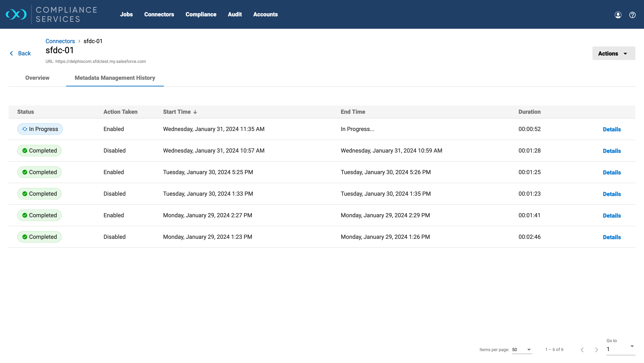This screenshot has height=363, width=644.
Task: Open Details for January 30 1:33 PM row
Action: coord(612,194)
